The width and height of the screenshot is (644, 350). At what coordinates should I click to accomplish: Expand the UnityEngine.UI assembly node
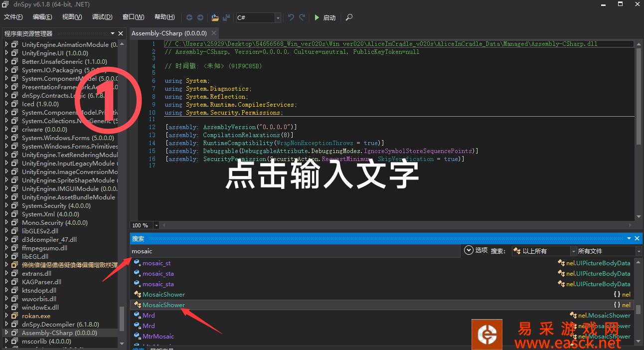tap(6, 53)
